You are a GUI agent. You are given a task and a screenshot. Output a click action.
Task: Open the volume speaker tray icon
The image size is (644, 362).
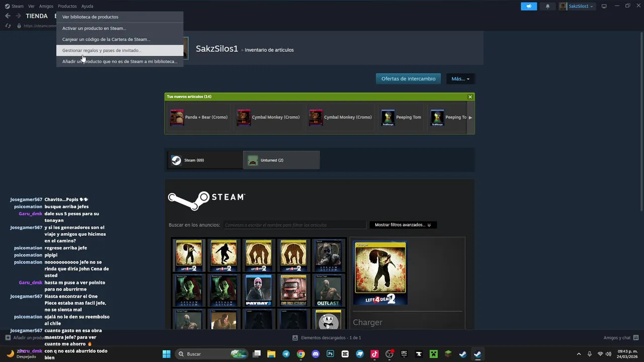[608, 354]
